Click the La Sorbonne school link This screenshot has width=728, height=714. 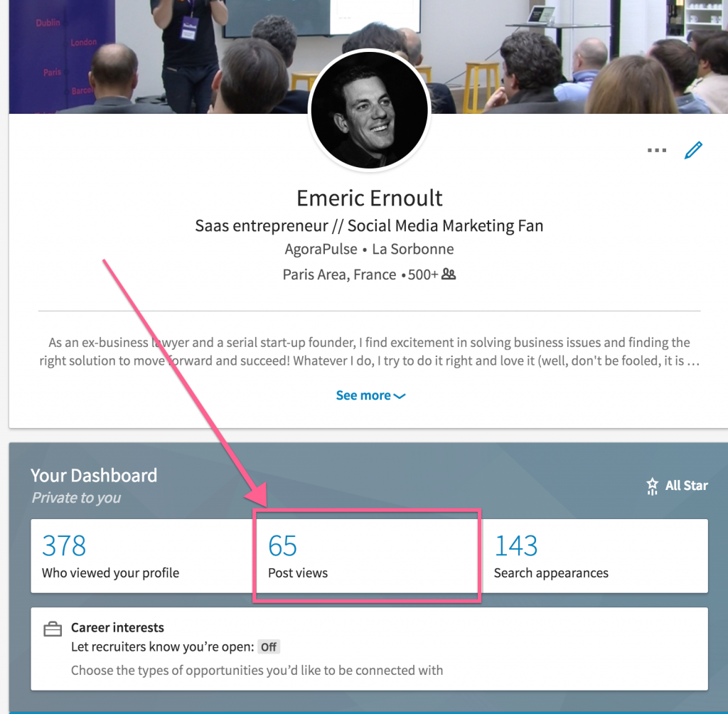pos(412,250)
